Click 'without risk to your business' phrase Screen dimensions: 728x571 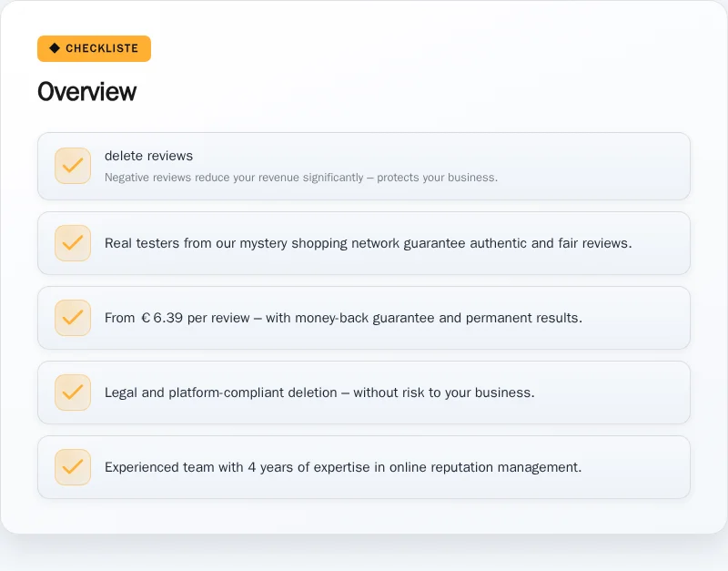tap(444, 393)
